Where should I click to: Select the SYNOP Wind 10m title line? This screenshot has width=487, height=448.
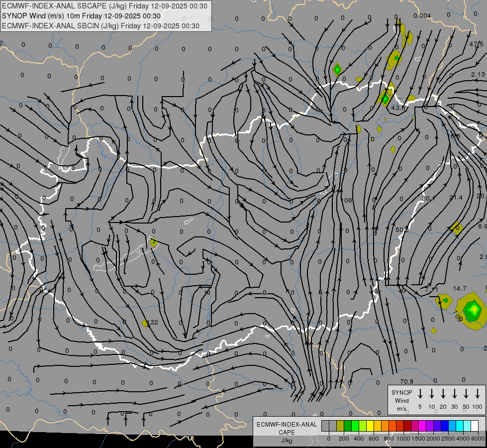82,16
